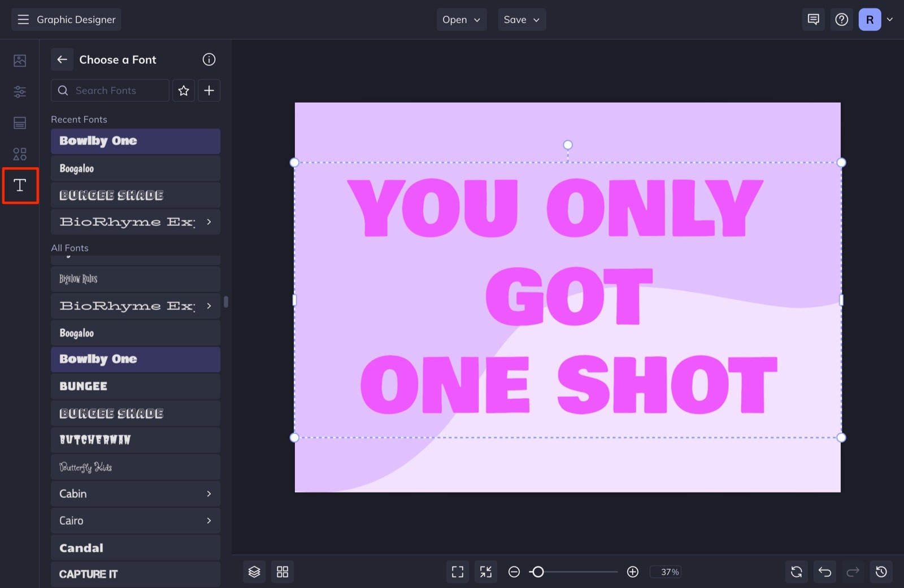Click the zoom level slider
This screenshot has height=588, width=904.
tap(538, 572)
